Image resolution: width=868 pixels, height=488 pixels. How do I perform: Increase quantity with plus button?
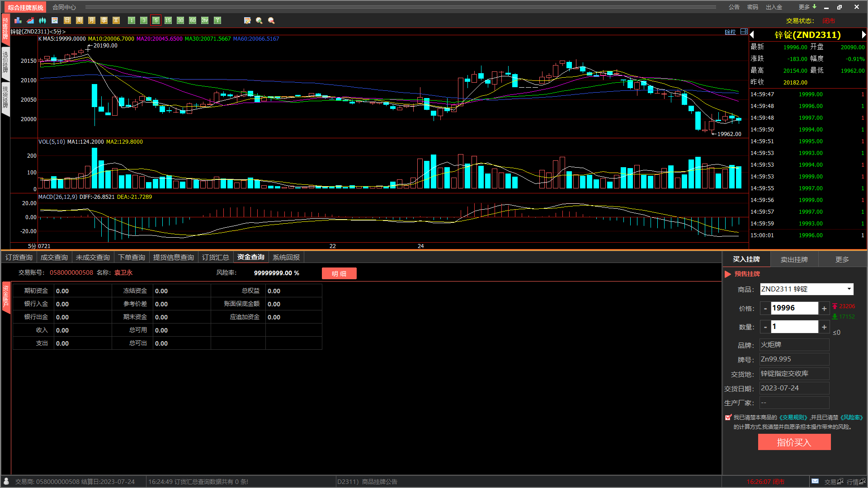[824, 327]
